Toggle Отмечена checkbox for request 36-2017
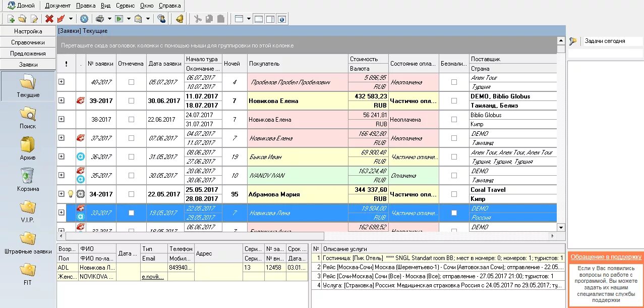 click(x=131, y=157)
